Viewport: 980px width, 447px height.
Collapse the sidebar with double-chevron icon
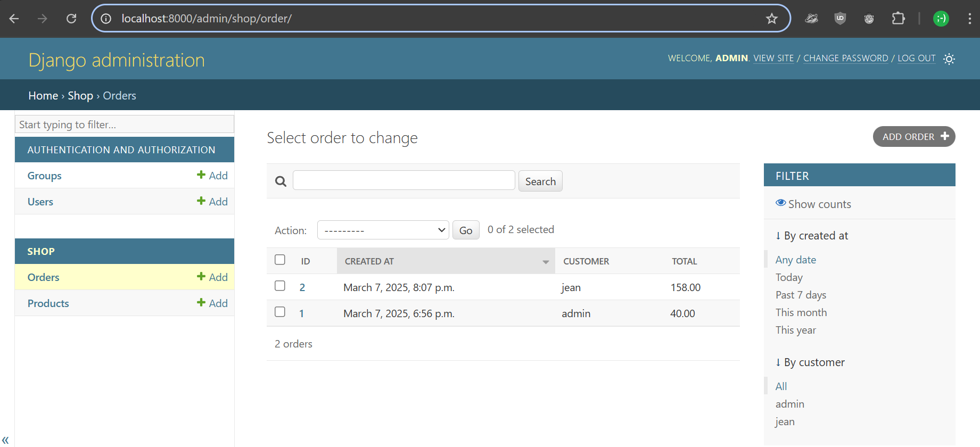pyautogui.click(x=5, y=440)
